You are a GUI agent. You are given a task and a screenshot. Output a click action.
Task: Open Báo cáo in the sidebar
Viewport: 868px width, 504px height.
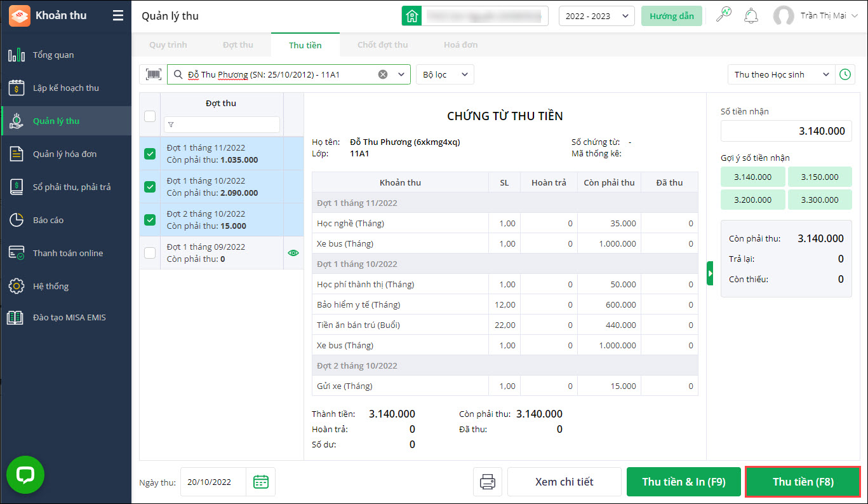[48, 220]
